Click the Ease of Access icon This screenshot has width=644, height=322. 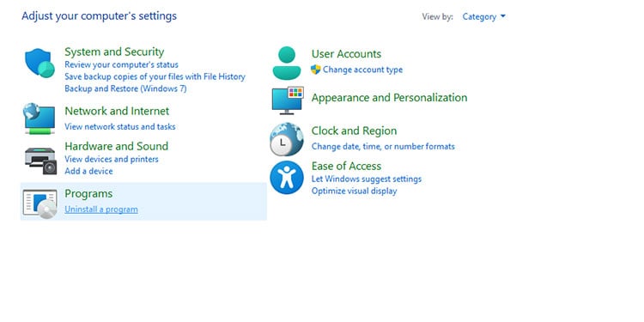pyautogui.click(x=287, y=177)
